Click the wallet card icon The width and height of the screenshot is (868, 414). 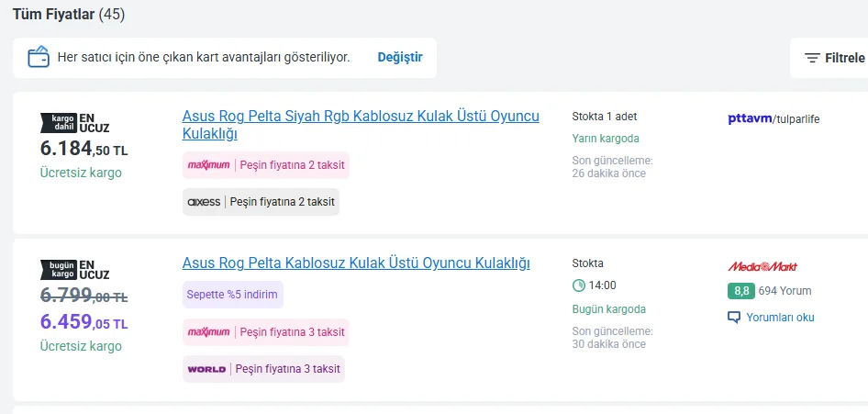(x=39, y=57)
